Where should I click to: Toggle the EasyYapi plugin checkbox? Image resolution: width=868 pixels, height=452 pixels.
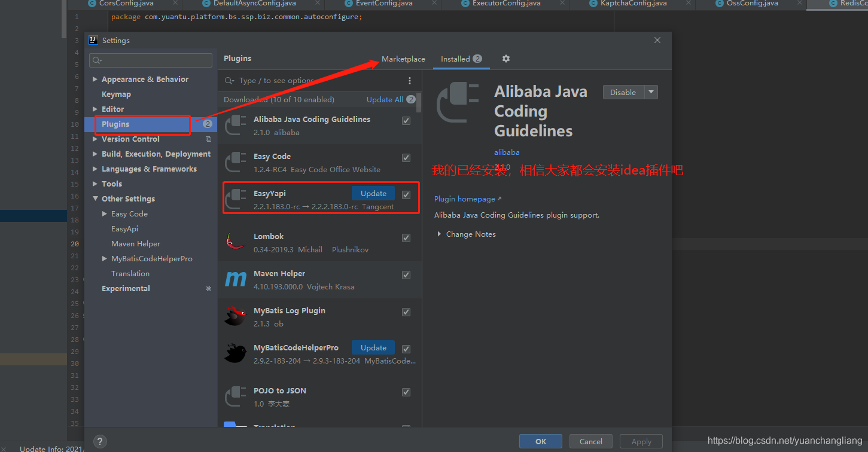click(406, 194)
